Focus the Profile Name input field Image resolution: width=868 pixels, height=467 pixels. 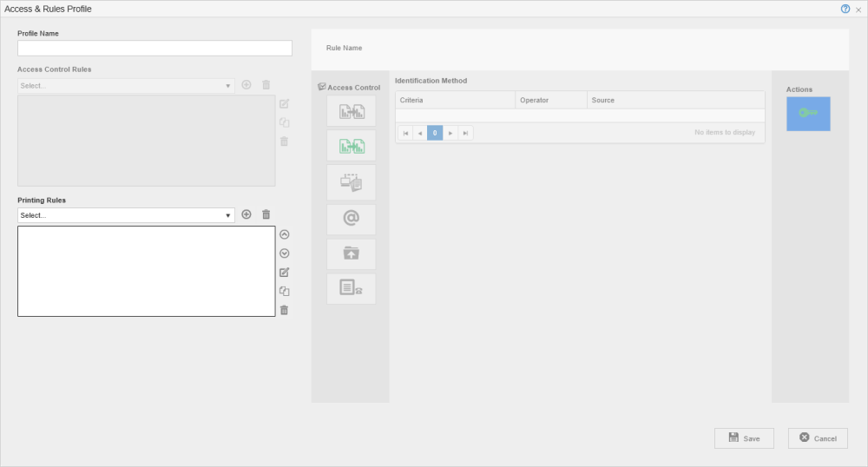tap(155, 48)
